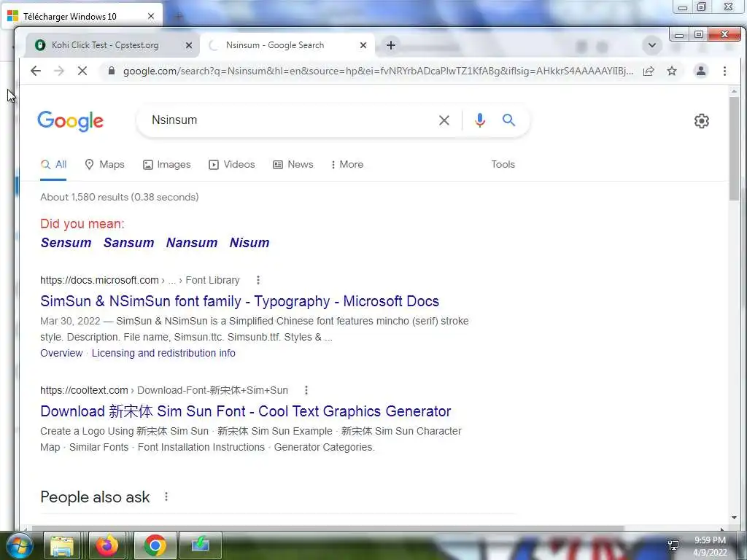747x560 pixels.
Task: Open the tab search chevron
Action: click(x=651, y=45)
